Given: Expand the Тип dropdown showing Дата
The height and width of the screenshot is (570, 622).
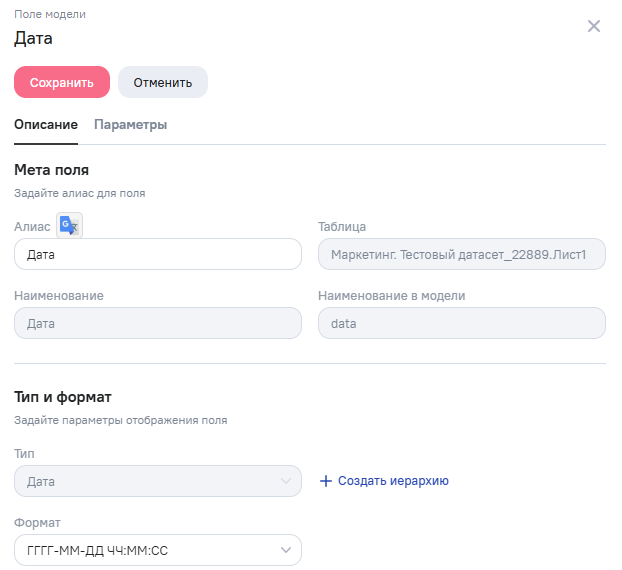Looking at the screenshot, I should click(150, 481).
